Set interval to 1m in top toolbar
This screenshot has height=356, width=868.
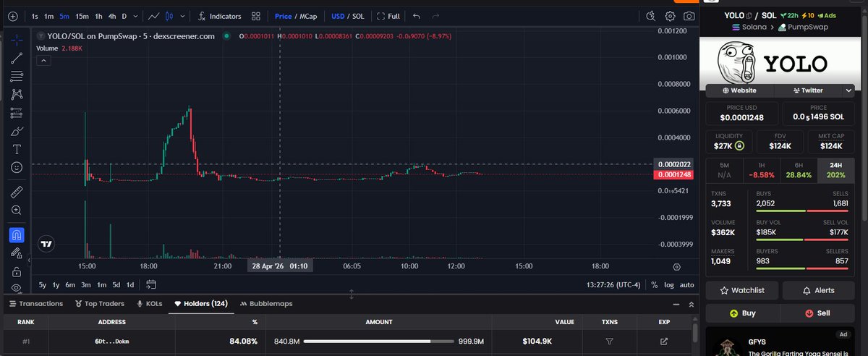(48, 16)
